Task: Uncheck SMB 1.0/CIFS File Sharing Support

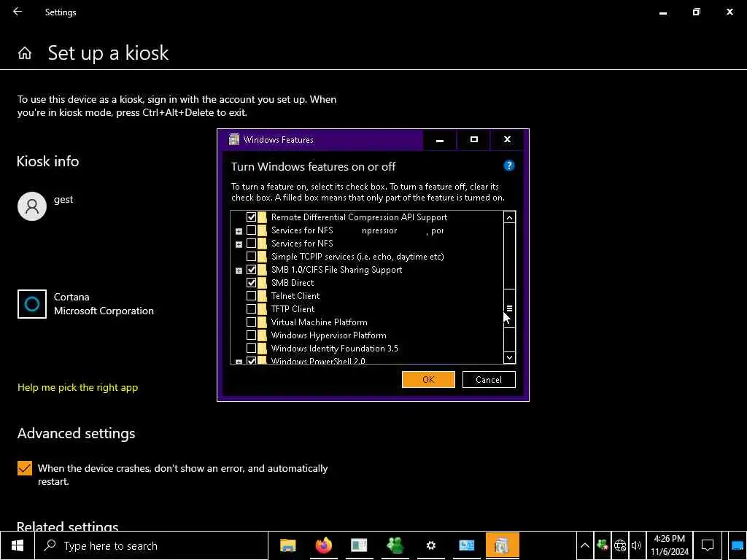Action: (x=251, y=270)
